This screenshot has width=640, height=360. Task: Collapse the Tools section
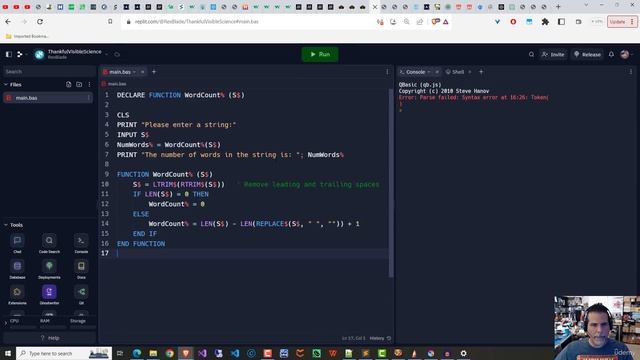click(6, 225)
